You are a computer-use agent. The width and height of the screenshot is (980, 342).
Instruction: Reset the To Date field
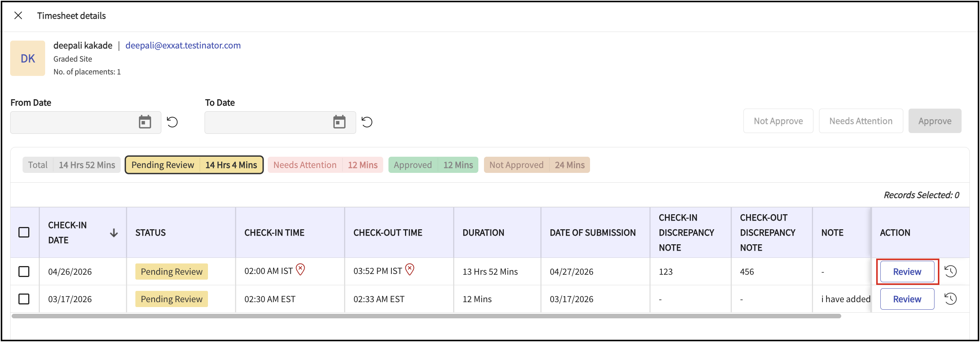click(x=367, y=122)
